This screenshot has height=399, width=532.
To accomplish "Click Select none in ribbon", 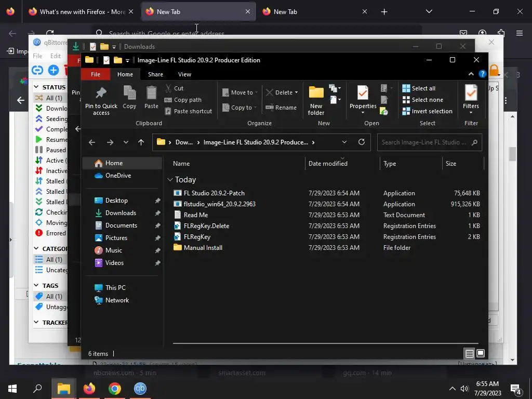I will (x=422, y=100).
